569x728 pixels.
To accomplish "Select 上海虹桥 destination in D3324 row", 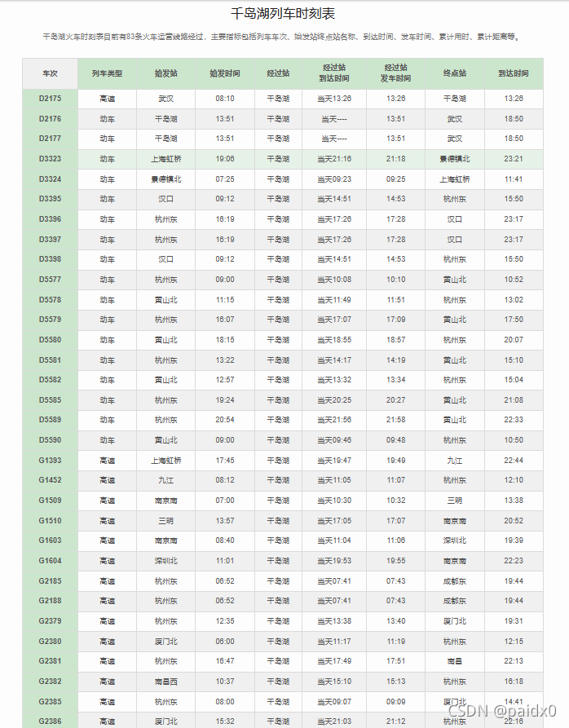I will [455, 179].
